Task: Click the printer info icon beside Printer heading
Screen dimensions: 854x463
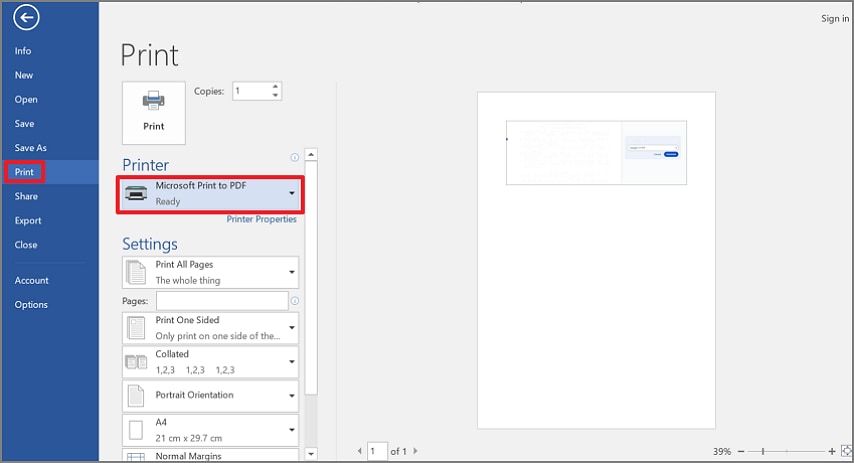Action: (x=295, y=157)
